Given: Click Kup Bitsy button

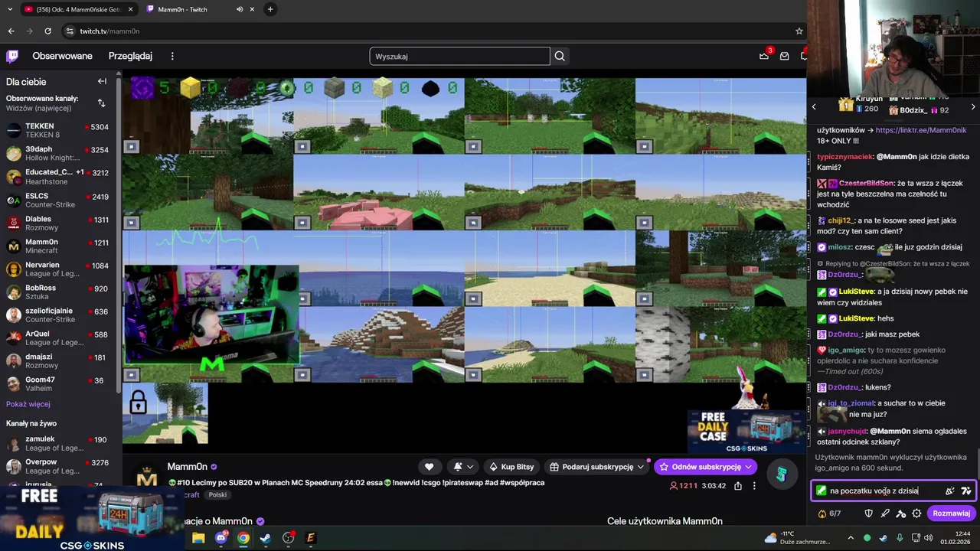Looking at the screenshot, I should pyautogui.click(x=511, y=467).
